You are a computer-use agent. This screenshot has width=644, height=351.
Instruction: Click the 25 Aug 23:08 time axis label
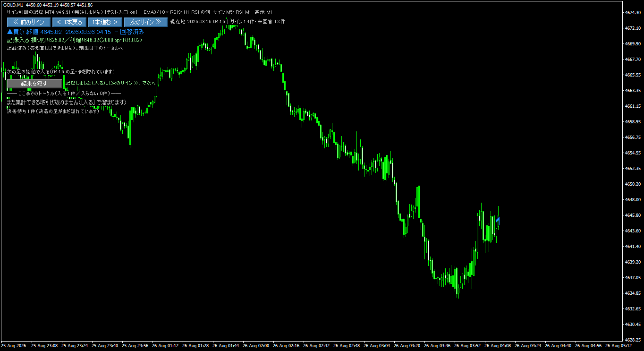(x=44, y=345)
